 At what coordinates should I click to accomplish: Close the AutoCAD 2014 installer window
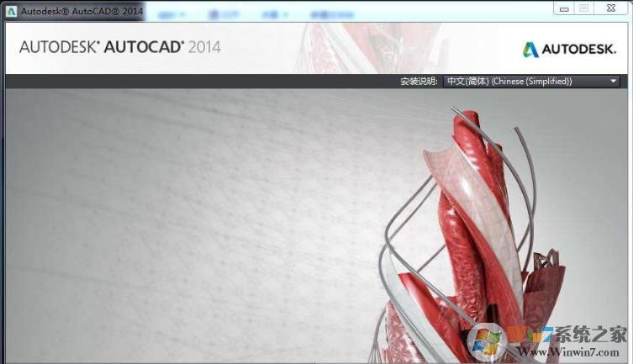(611, 8)
